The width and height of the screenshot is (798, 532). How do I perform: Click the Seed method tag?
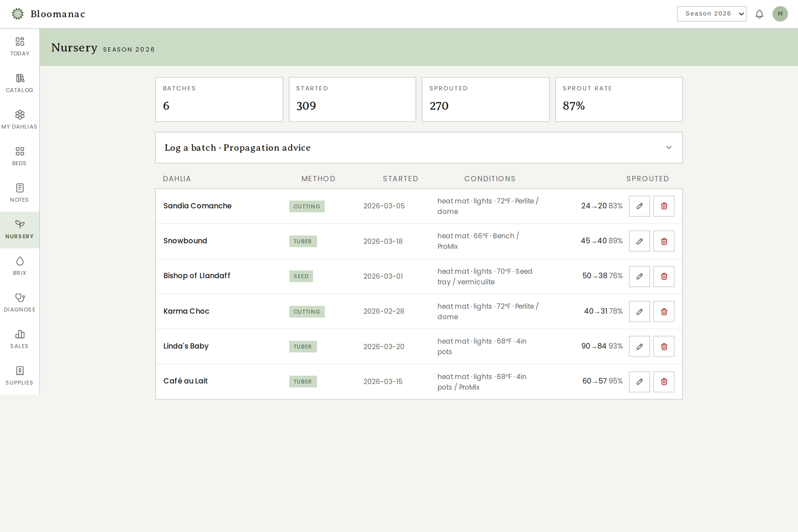tap(301, 276)
